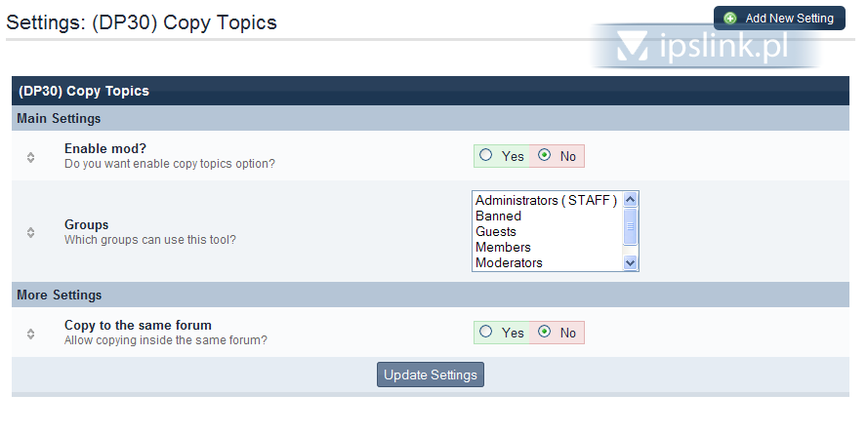Pick Guests in the Groups list
The width and height of the screenshot is (868, 434).
[496, 231]
